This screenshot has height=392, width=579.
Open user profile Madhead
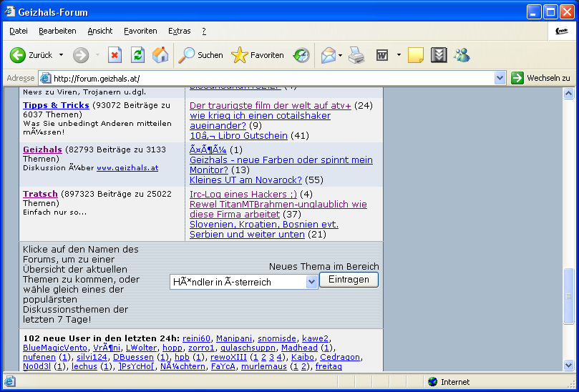click(299, 348)
